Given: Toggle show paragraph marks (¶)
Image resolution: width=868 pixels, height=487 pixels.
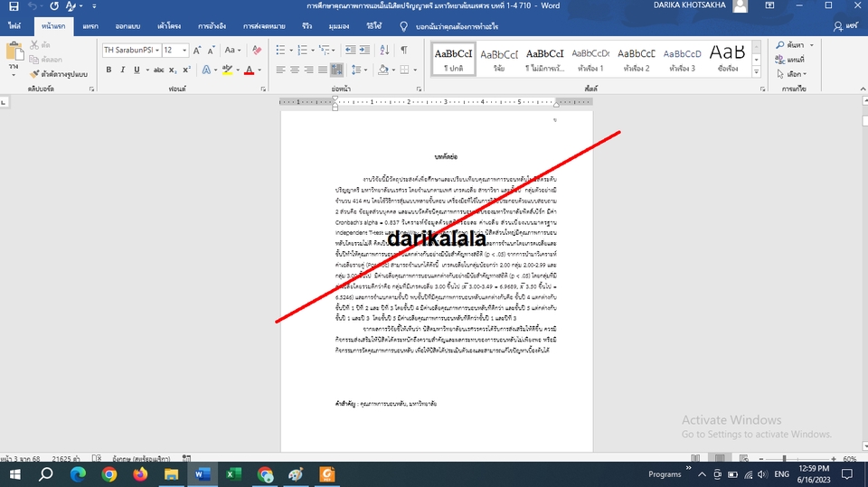Looking at the screenshot, I should click(x=404, y=51).
